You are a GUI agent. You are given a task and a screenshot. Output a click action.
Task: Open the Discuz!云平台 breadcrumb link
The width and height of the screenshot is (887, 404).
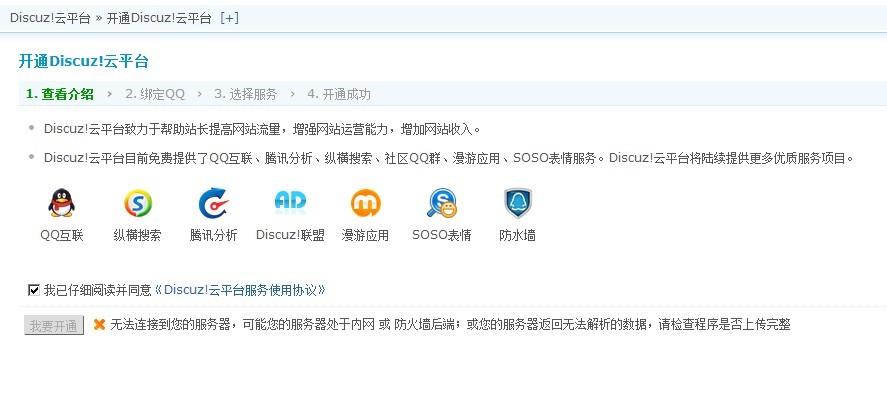(x=50, y=18)
